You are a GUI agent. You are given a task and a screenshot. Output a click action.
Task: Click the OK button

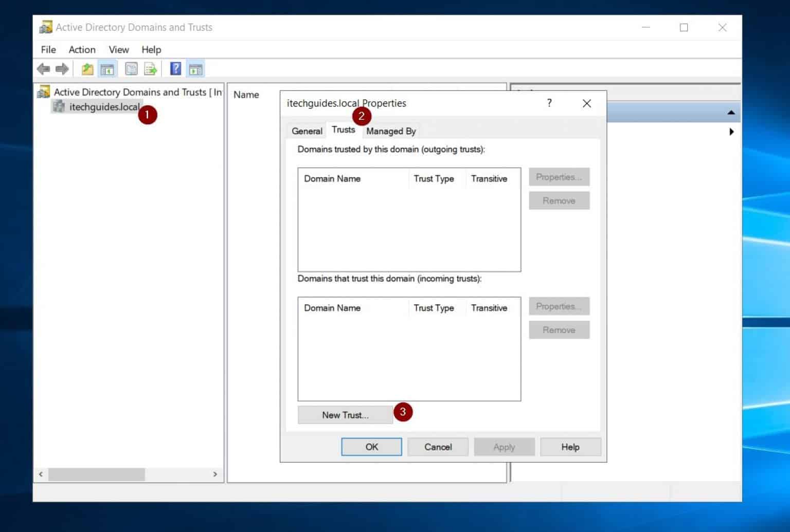[x=371, y=447]
